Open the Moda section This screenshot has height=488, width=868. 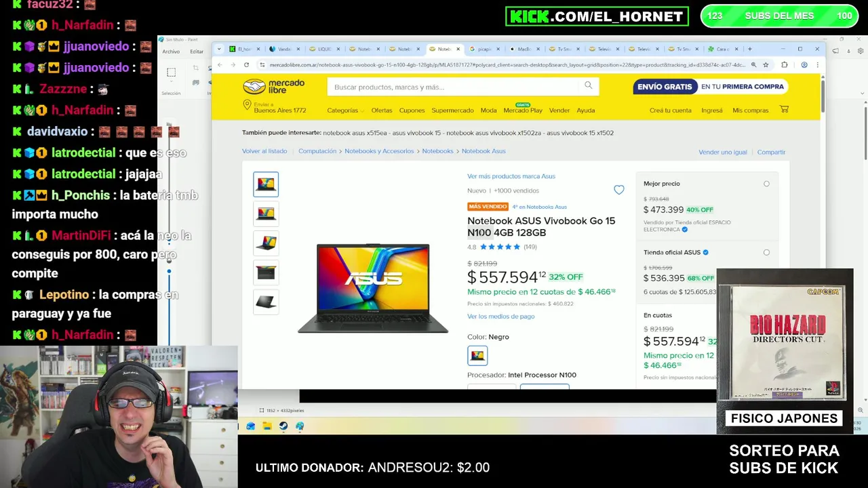pos(488,110)
